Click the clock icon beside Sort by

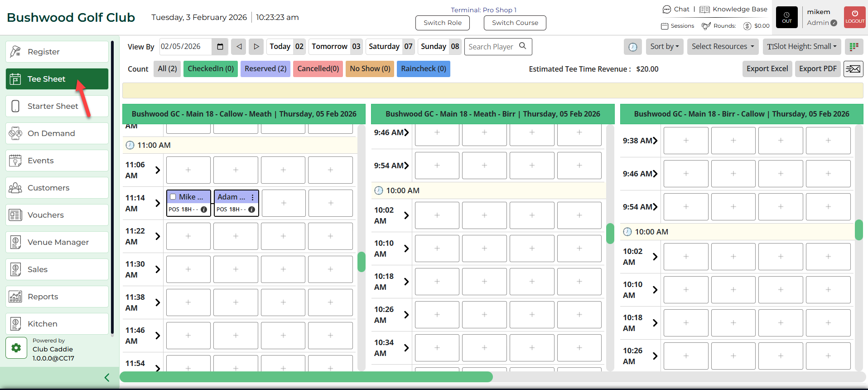(x=632, y=47)
